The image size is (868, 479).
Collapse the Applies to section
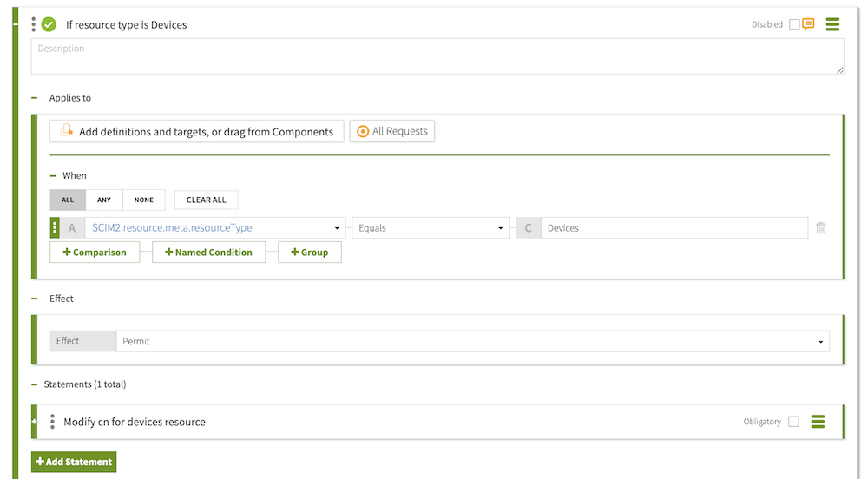[36, 98]
